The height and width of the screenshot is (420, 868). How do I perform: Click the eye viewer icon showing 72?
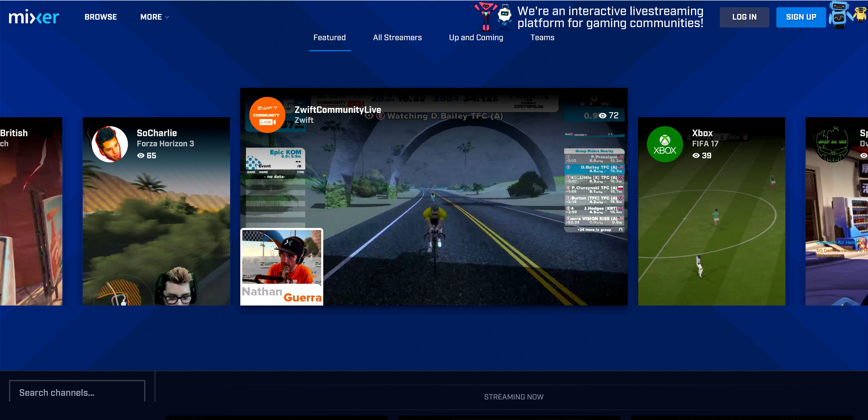pos(602,116)
